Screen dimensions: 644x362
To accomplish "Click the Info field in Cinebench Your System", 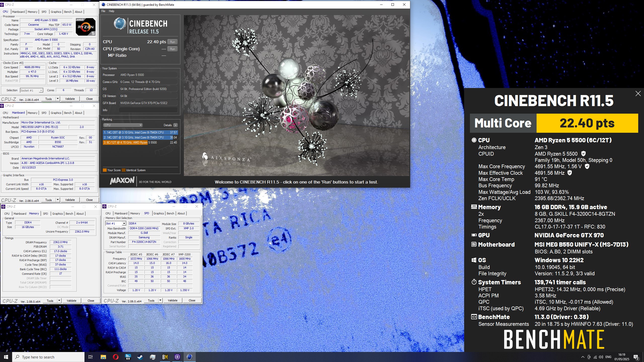I will click(x=148, y=110).
